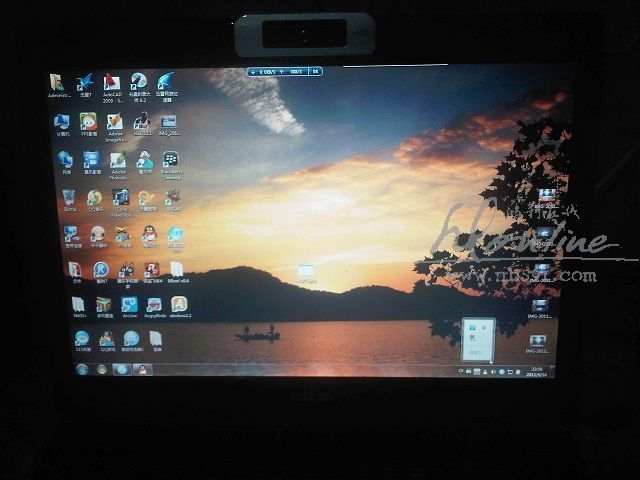Open the Computer desktop icon
The width and height of the screenshot is (640, 480).
[62, 123]
